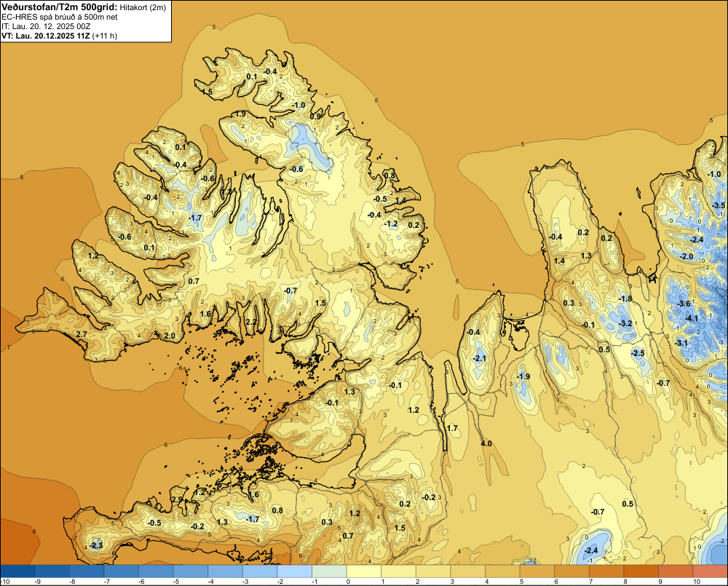Image resolution: width=728 pixels, height=586 pixels.
Task: Click the legend swatch between 3 and 4
Action: point(468,571)
